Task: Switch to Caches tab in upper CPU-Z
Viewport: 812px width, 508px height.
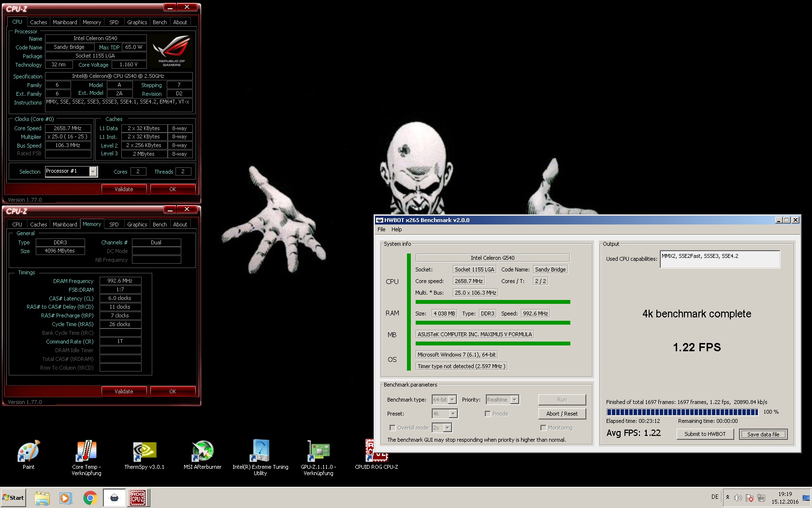Action: tap(39, 22)
